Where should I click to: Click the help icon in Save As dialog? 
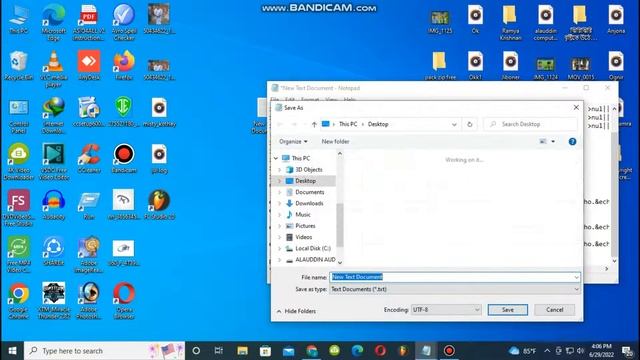pos(572,142)
